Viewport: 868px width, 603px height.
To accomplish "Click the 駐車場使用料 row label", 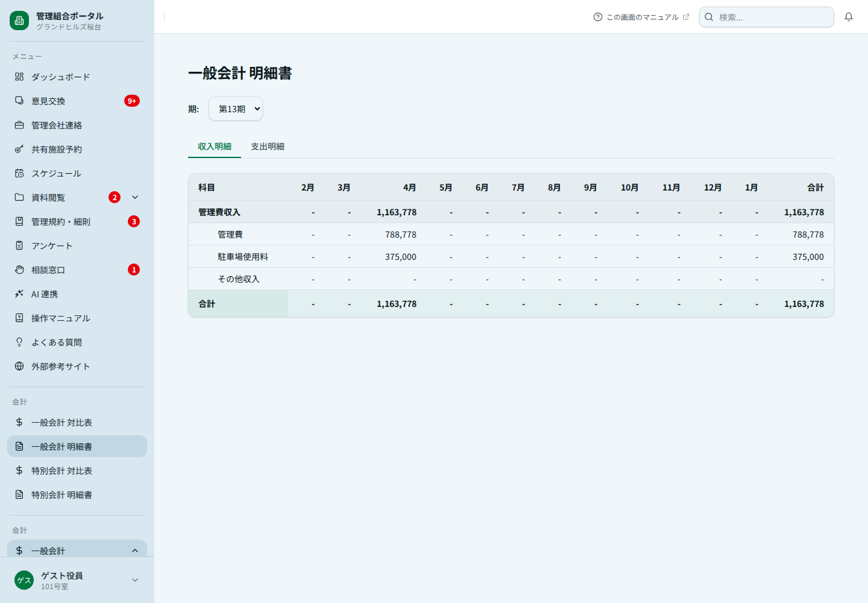I will click(x=243, y=257).
